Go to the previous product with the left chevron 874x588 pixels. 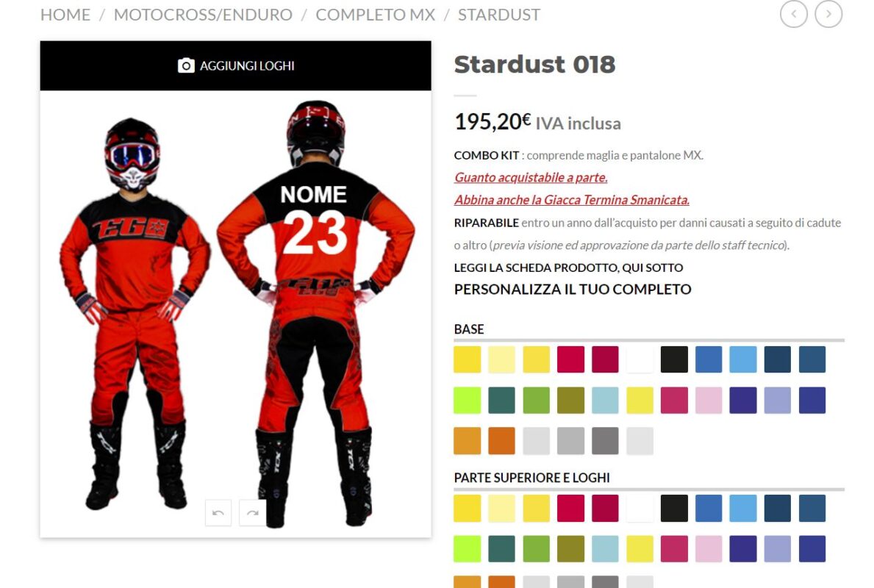[x=794, y=14]
